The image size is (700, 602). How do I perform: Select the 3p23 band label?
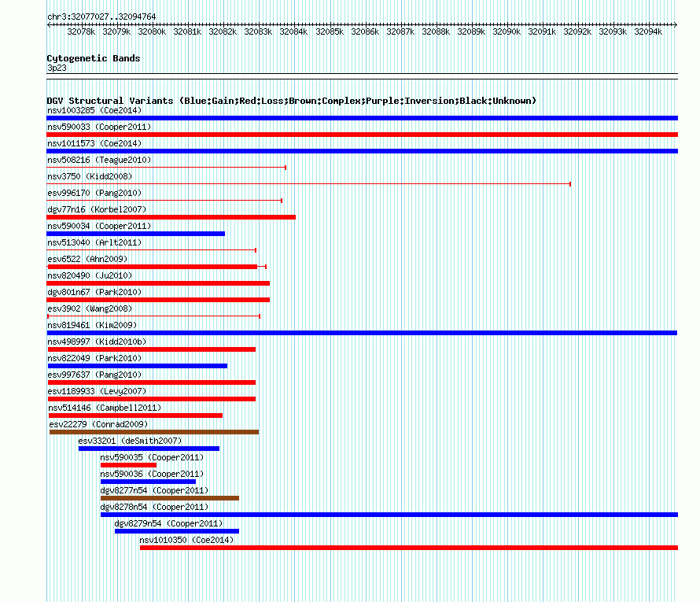coord(57,68)
